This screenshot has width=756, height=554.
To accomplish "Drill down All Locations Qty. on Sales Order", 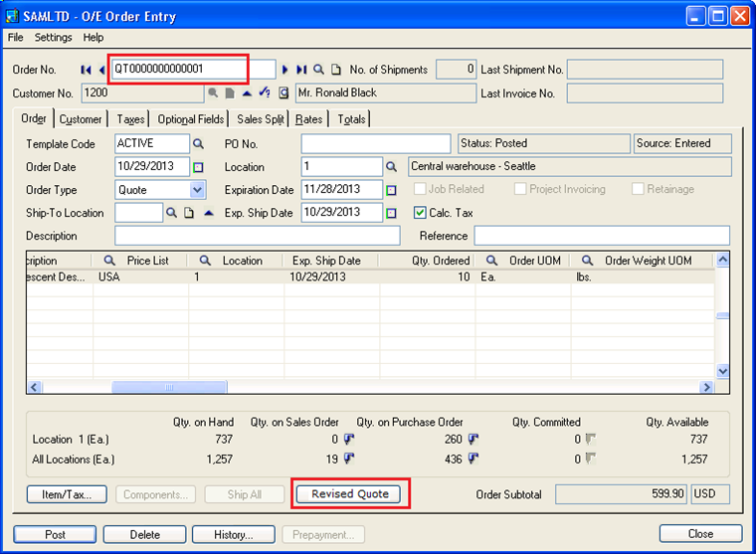I will point(349,459).
